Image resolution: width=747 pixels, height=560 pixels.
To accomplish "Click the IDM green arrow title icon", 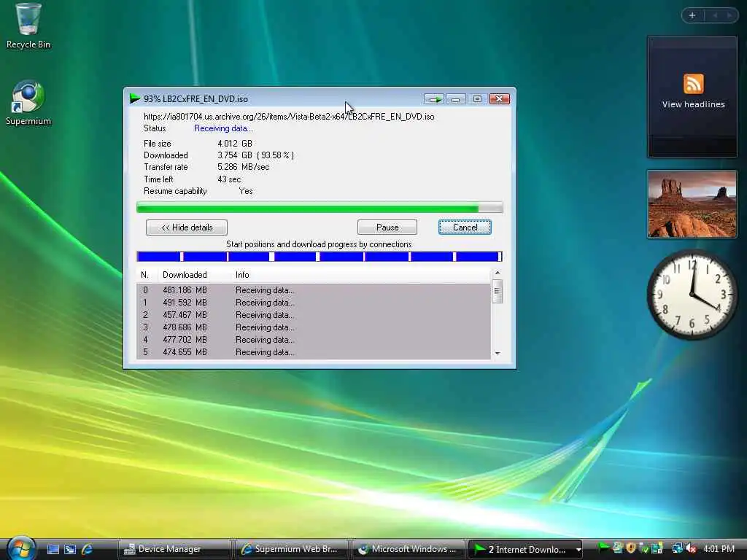I will 135,98.
